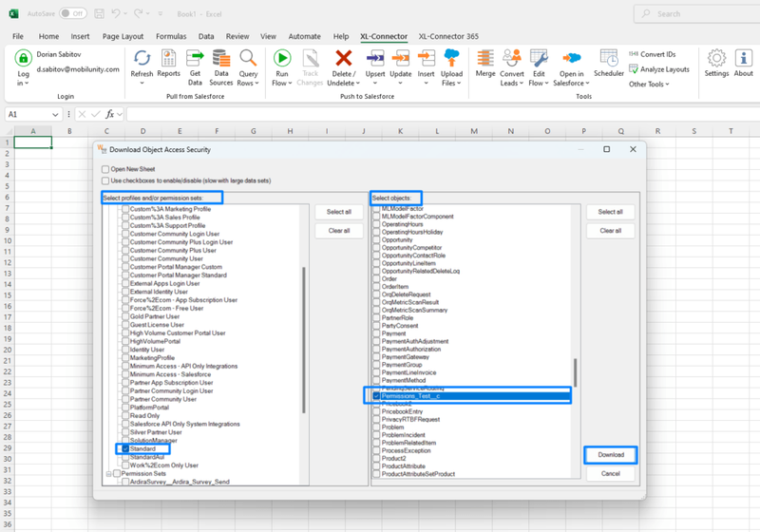The width and height of the screenshot is (760, 532).
Task: Collapse the Permission Sets tree node
Action: click(x=109, y=473)
